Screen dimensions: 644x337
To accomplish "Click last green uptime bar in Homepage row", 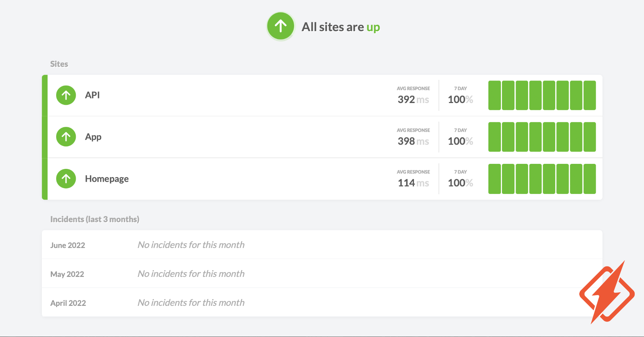I will coord(590,179).
